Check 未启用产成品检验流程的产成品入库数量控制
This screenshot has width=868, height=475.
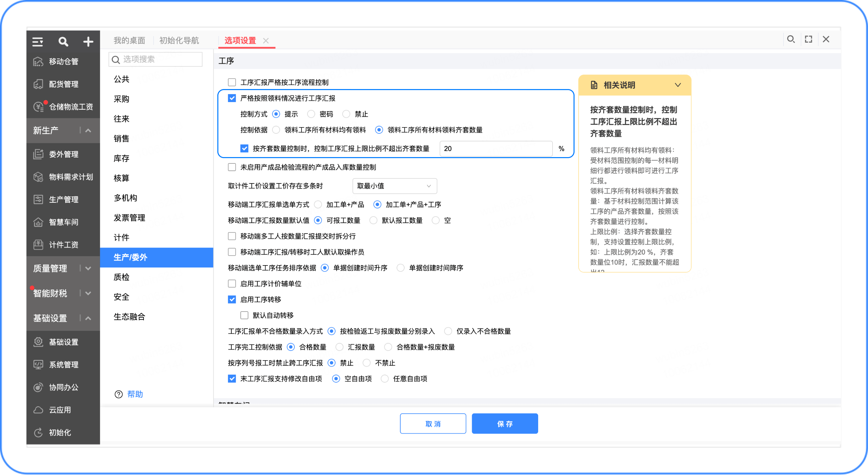pyautogui.click(x=232, y=167)
